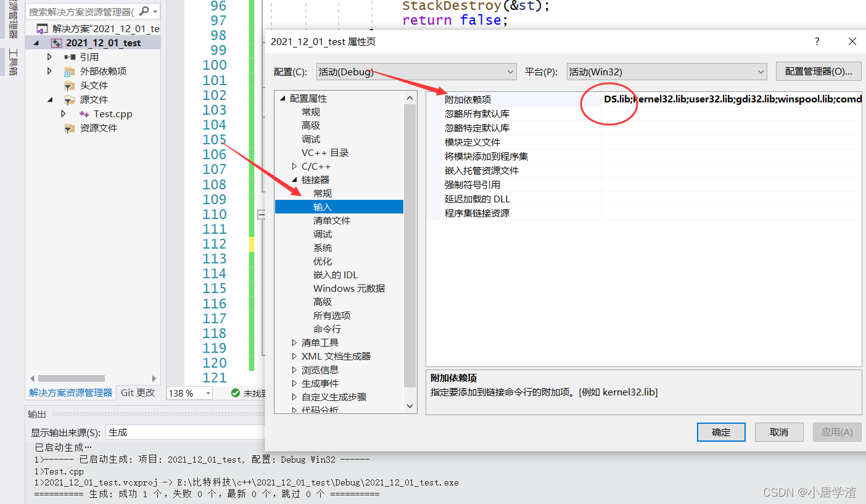Select the 忽略所有默认库 property
The image size is (866, 504).
[x=477, y=114]
